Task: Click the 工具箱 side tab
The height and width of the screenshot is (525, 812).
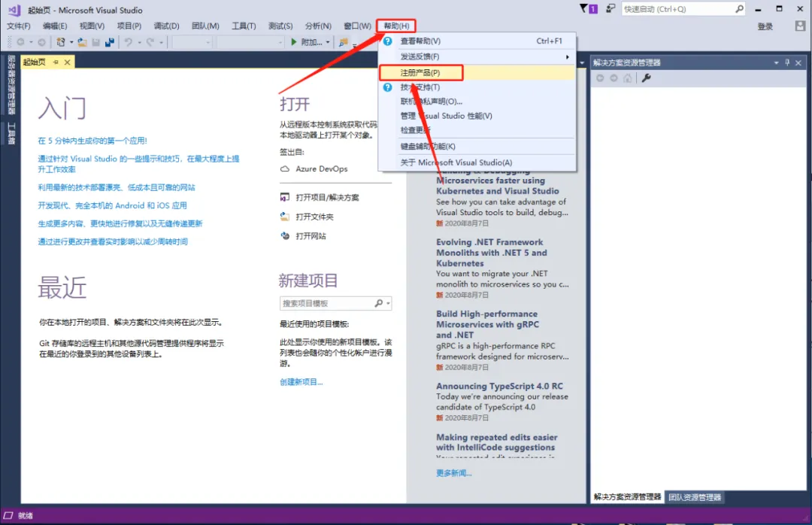Action: click(x=11, y=134)
